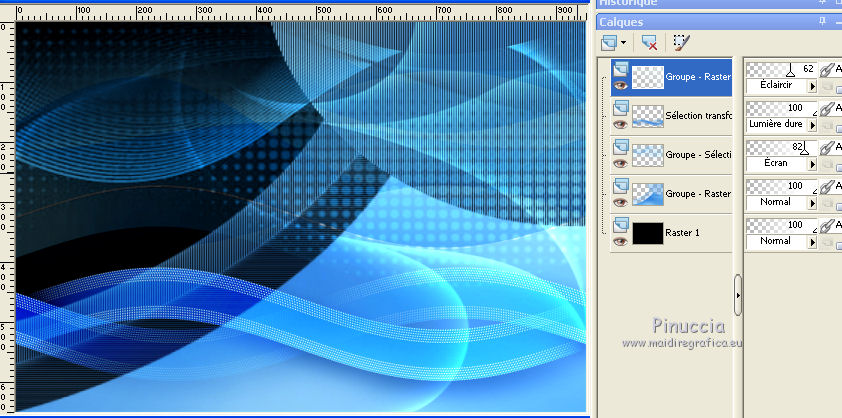This screenshot has width=842, height=418.
Task: Select the Sélection transformée layer name
Action: (x=698, y=116)
